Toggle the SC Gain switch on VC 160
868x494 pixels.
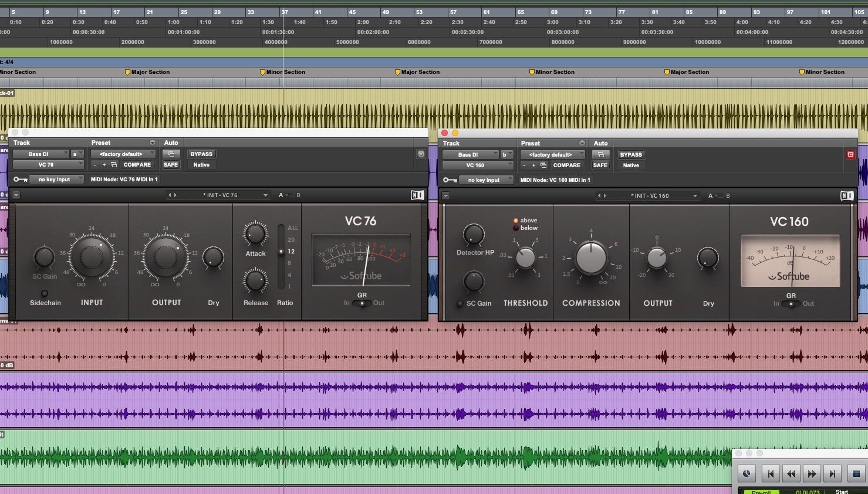click(460, 303)
